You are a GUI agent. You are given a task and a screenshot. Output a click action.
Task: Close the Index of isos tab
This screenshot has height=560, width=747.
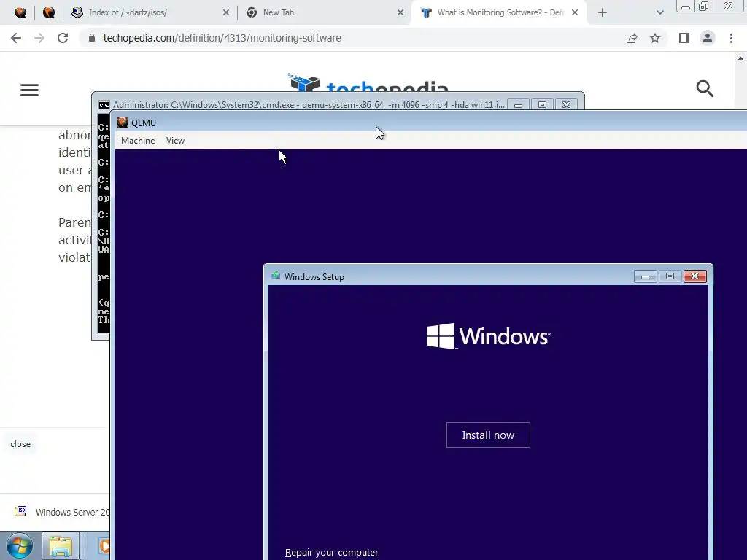[226, 13]
